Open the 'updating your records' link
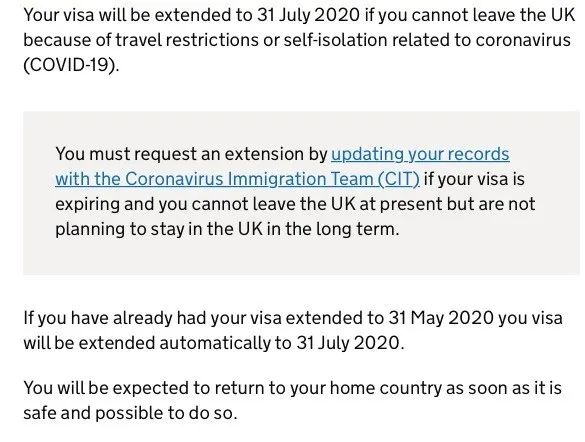Screen dimensions: 585x442 point(420,154)
